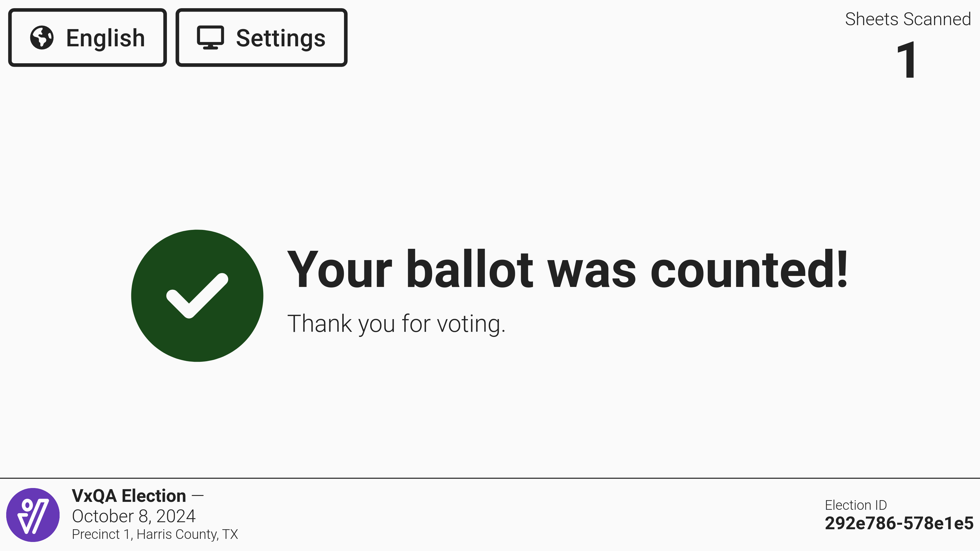Click the monitor icon beside Settings
980x551 pixels.
click(210, 38)
